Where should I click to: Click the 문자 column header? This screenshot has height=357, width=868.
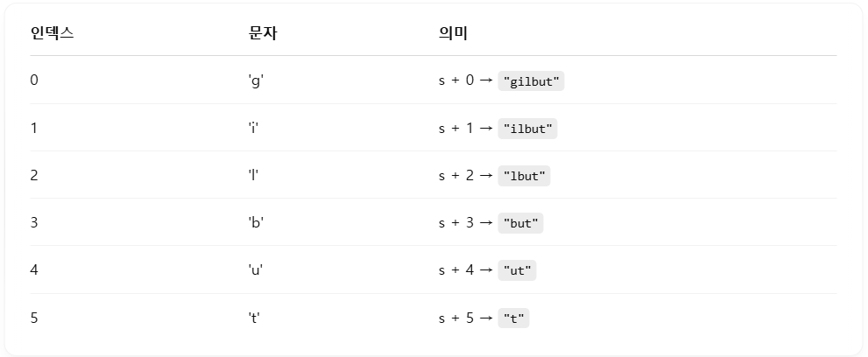pyautogui.click(x=263, y=33)
